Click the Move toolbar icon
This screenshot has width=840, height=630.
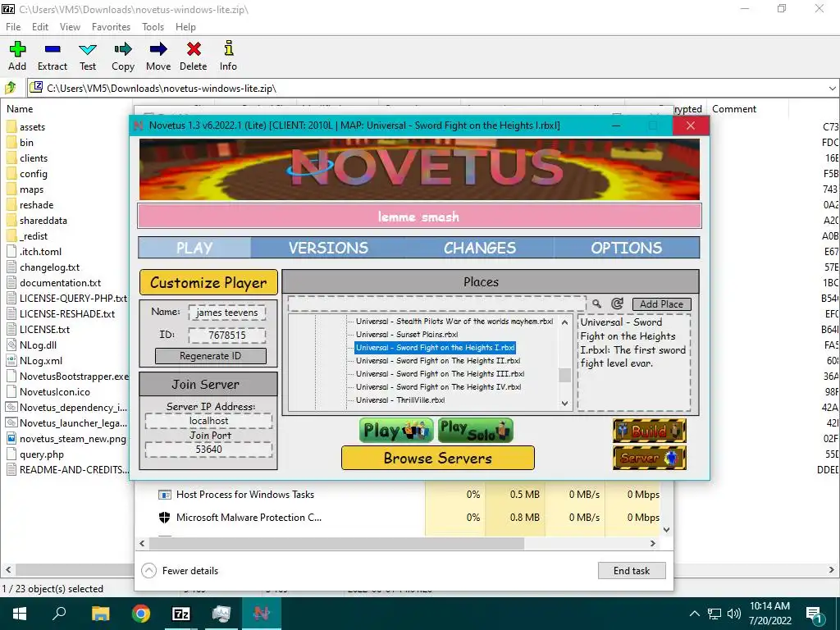pyautogui.click(x=158, y=57)
